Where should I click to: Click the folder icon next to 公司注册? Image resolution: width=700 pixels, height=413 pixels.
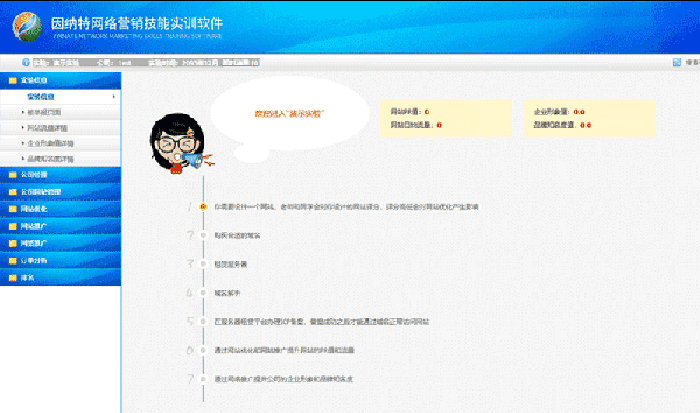[12, 173]
